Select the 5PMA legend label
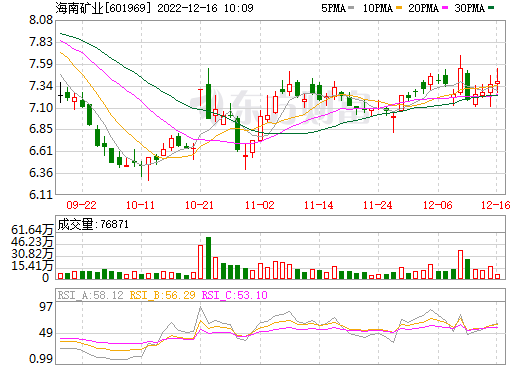The height and width of the screenshot is (365, 520). coord(333,8)
